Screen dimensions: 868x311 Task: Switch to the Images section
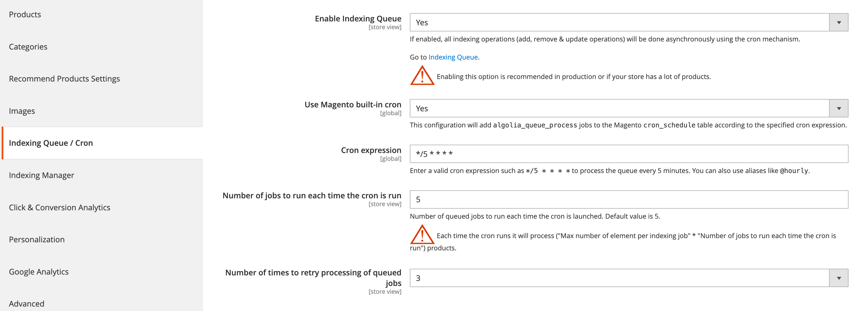(22, 110)
